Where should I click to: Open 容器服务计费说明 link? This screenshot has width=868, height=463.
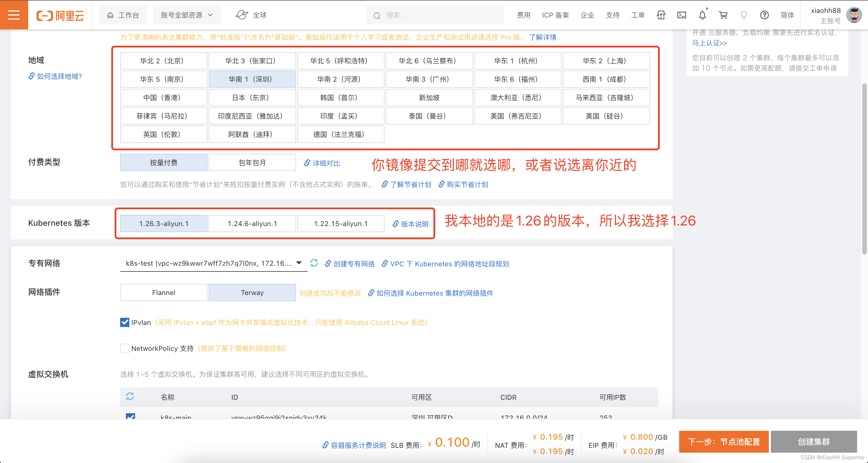pos(354,445)
